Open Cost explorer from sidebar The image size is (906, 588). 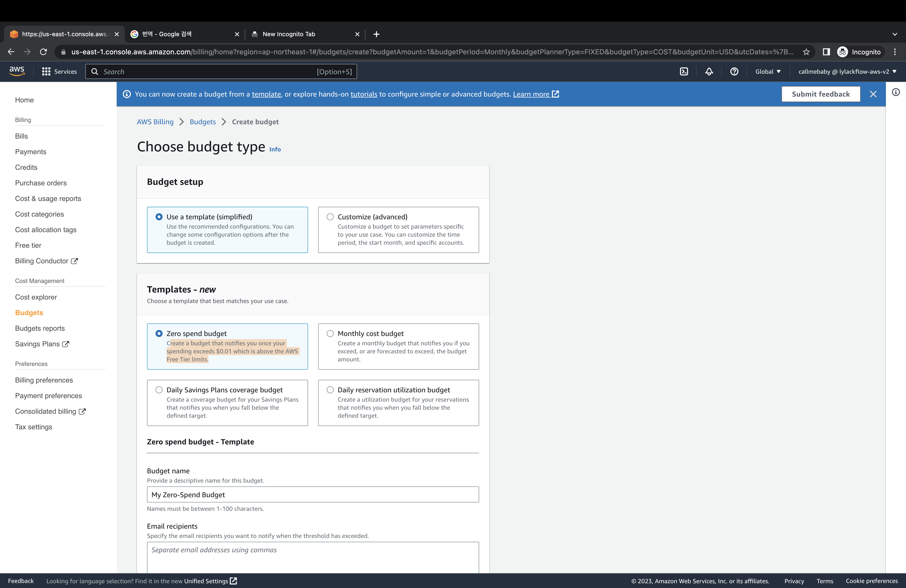(36, 297)
